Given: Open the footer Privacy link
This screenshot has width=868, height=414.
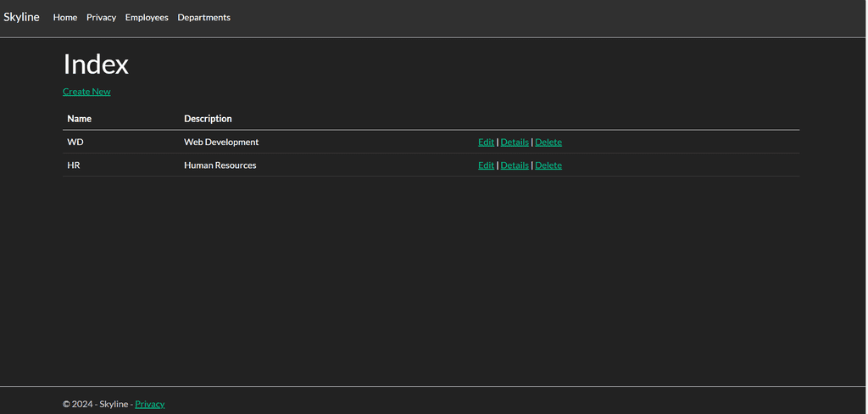Looking at the screenshot, I should (149, 404).
